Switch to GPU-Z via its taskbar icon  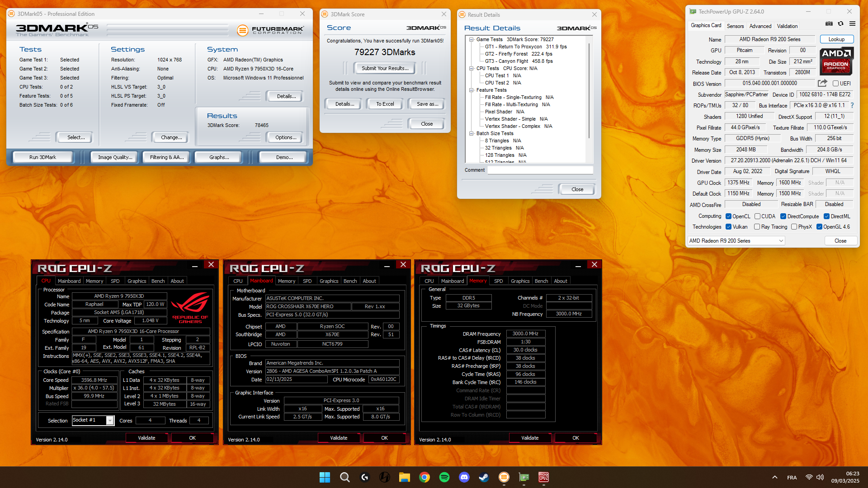pyautogui.click(x=524, y=477)
